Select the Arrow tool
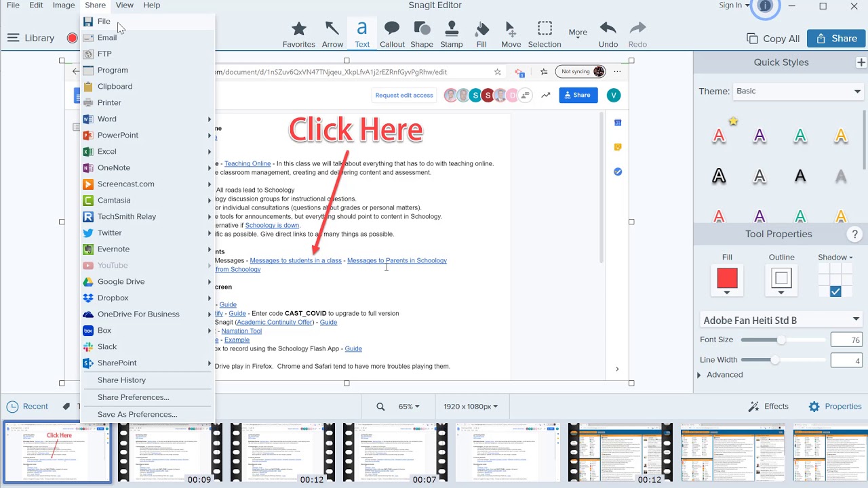This screenshot has height=488, width=868. [x=332, y=34]
